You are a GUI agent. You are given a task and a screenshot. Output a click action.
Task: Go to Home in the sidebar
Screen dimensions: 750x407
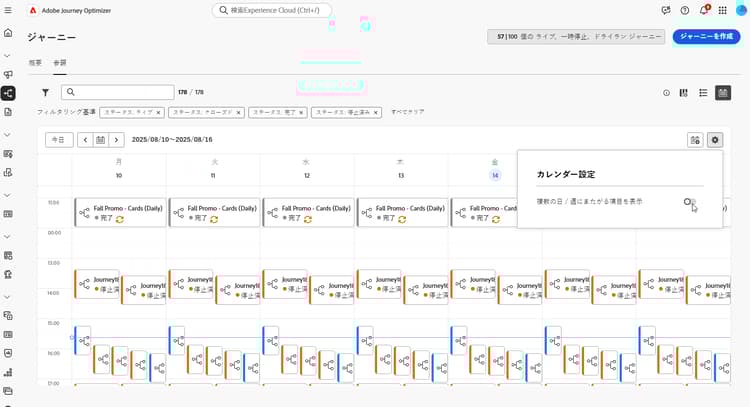tap(8, 33)
